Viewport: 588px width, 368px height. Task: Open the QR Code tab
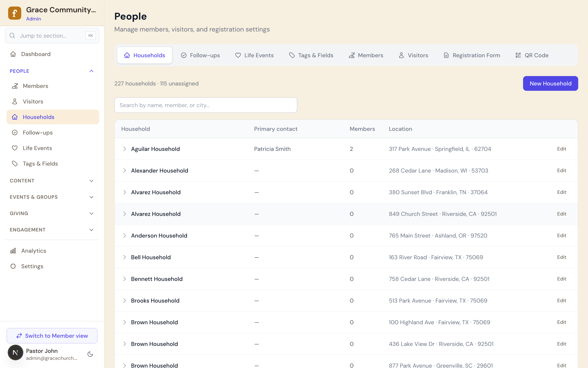click(x=532, y=55)
